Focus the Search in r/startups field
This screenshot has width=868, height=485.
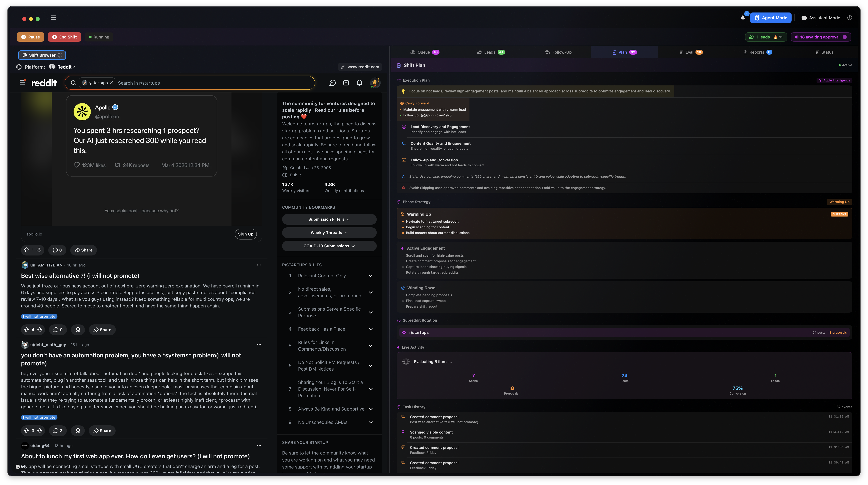[x=214, y=83]
